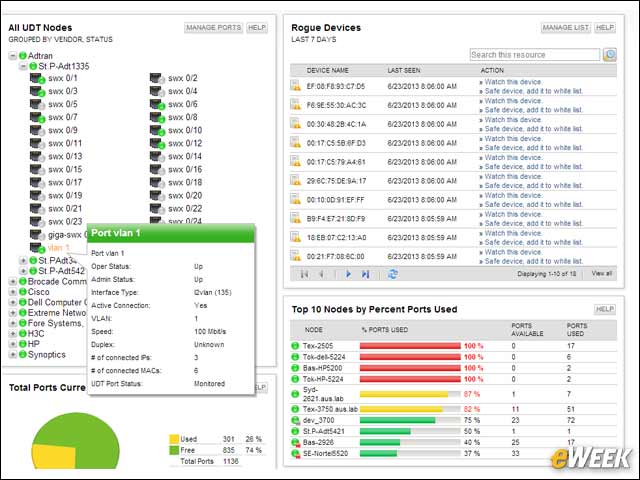The image size is (640, 480).
Task: Watch this device for EF:08:F8:93:C7:D5
Action: tap(513, 82)
